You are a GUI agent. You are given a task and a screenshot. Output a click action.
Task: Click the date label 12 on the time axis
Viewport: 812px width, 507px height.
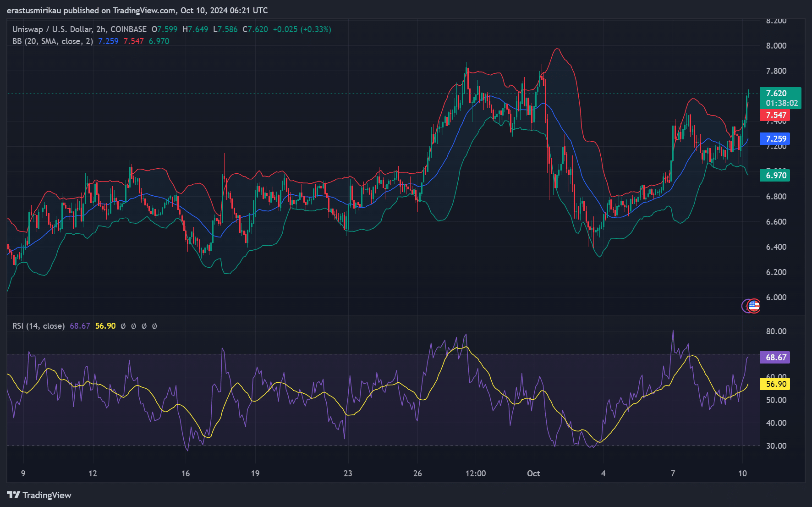pos(93,474)
